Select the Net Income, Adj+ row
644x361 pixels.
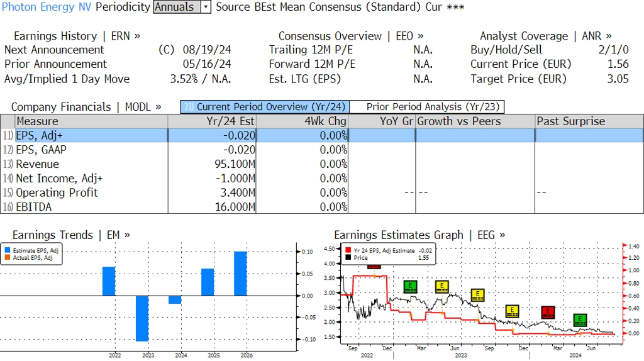pos(322,179)
